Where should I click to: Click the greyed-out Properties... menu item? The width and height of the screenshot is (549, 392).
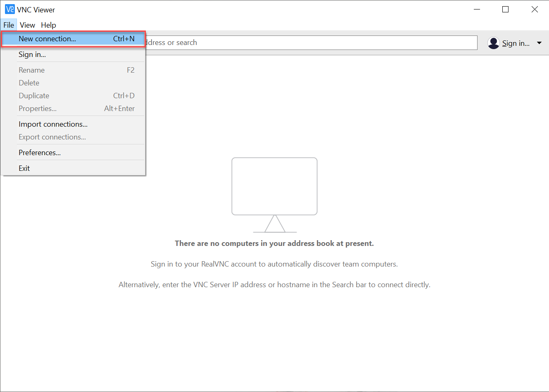tap(73, 109)
